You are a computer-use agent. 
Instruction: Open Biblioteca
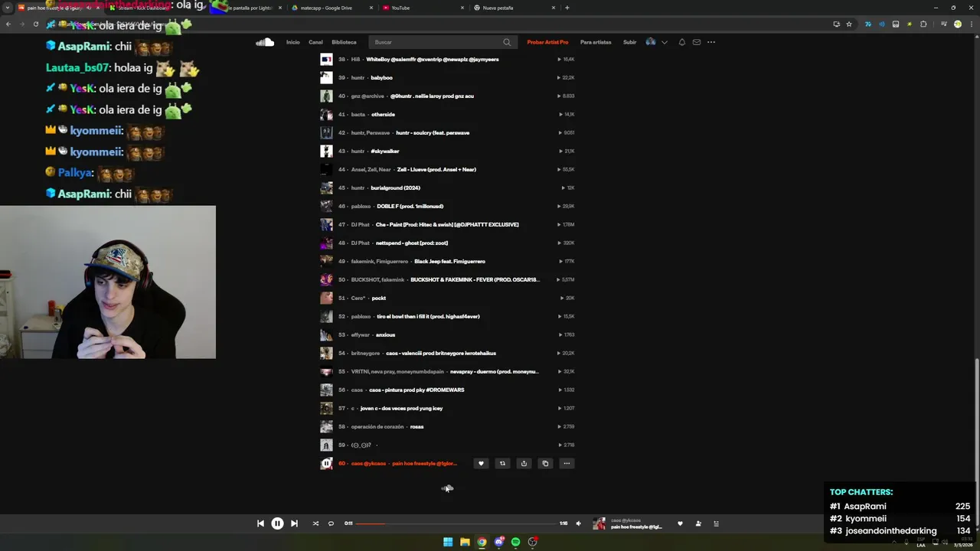pyautogui.click(x=344, y=42)
